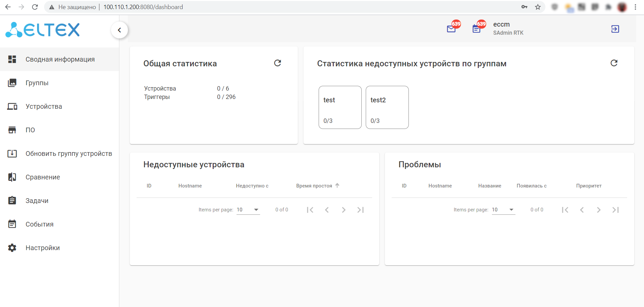The height and width of the screenshot is (307, 644).
Task: Click the Настройки gear icon
Action: pyautogui.click(x=12, y=248)
